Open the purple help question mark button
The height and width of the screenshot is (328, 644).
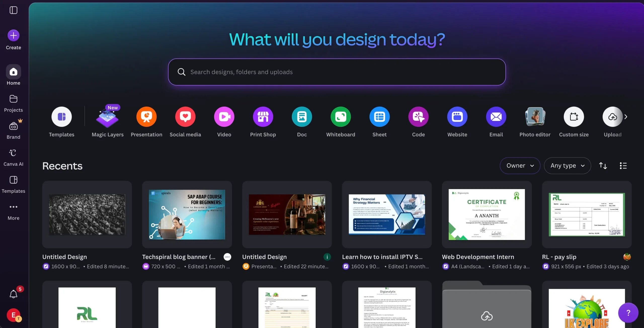coord(628,313)
